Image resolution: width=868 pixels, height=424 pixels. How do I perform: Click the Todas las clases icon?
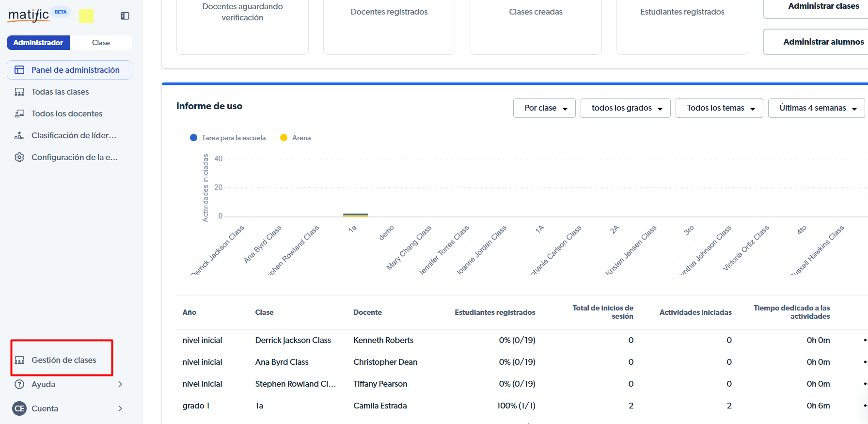[19, 92]
